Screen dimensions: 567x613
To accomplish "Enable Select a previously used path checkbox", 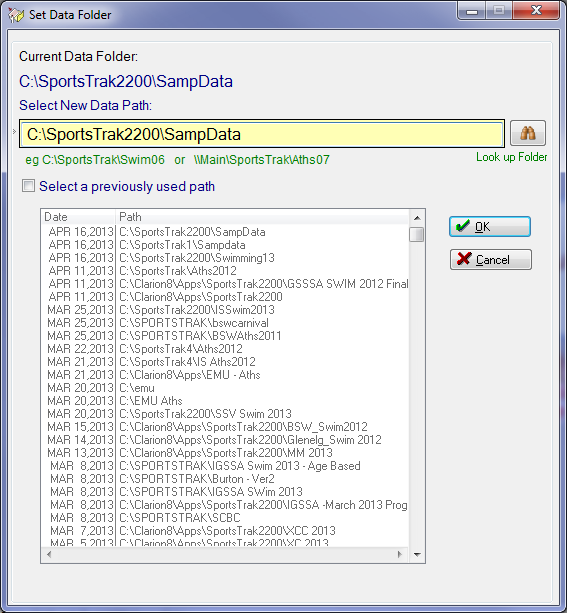I will (x=28, y=186).
